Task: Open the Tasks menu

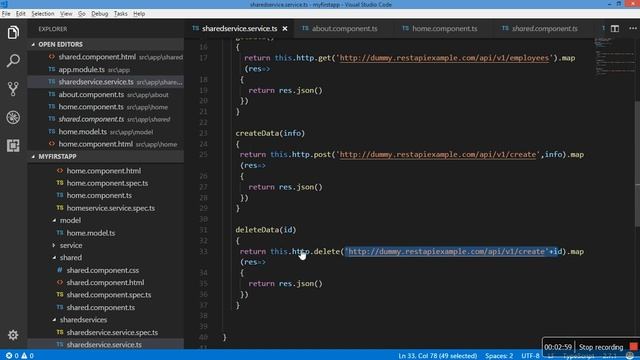Action: [120, 13]
